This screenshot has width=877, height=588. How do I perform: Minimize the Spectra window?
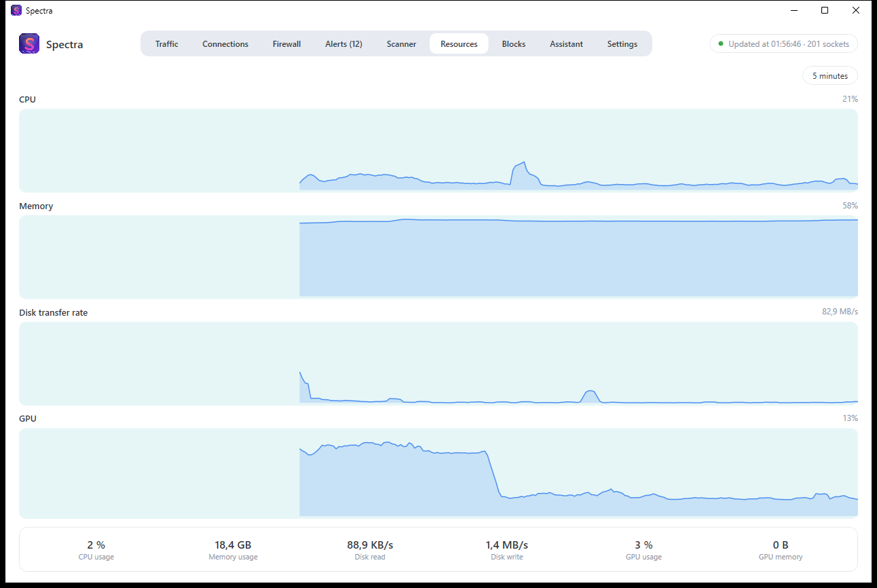point(794,10)
